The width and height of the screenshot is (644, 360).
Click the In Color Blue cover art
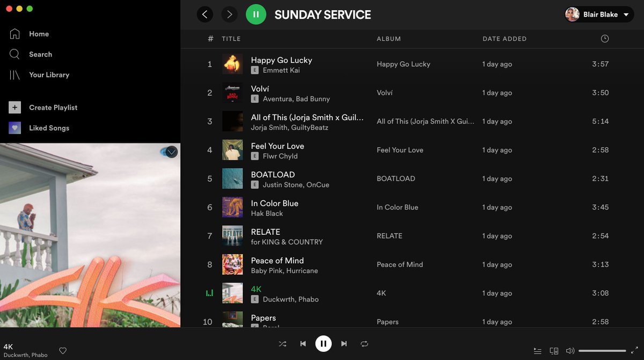[232, 207]
